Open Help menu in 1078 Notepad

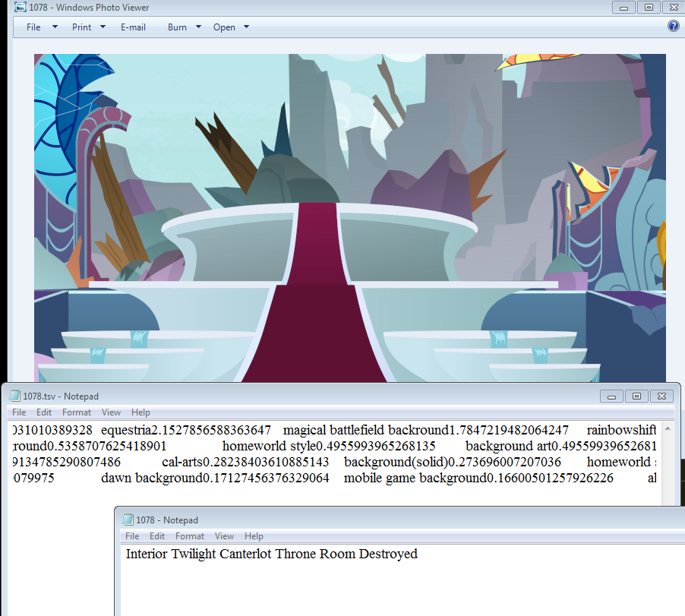tap(254, 535)
